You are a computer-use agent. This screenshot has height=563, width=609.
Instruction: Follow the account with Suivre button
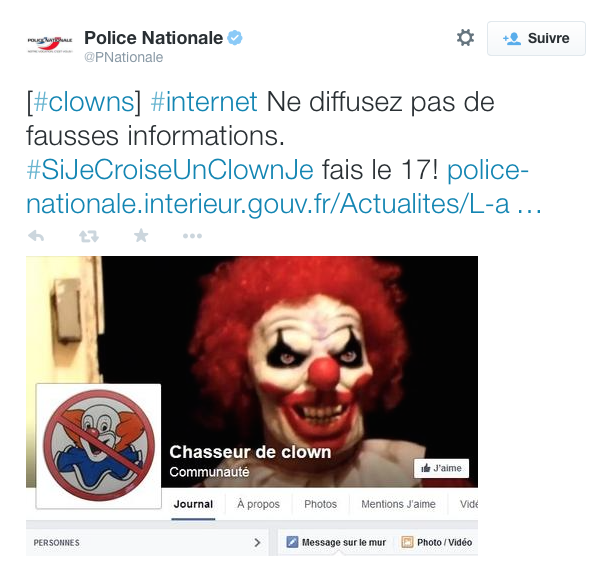[536, 38]
